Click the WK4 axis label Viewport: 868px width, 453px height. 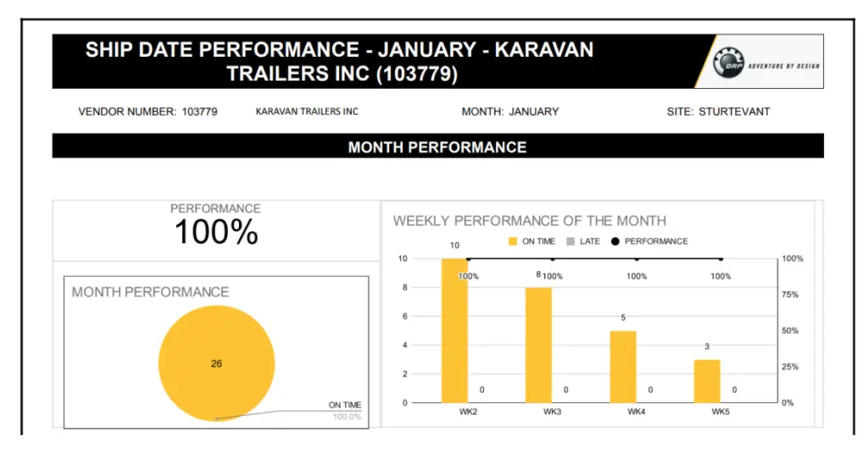click(x=636, y=412)
